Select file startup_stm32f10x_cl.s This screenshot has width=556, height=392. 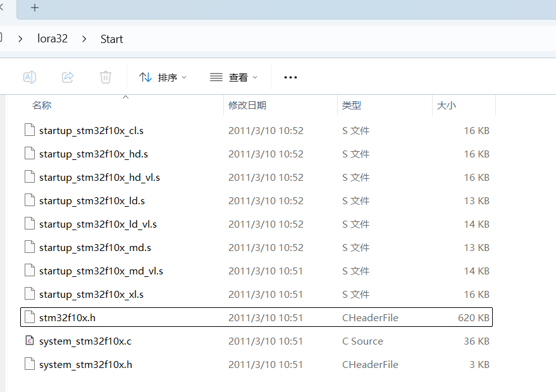[x=256, y=130]
